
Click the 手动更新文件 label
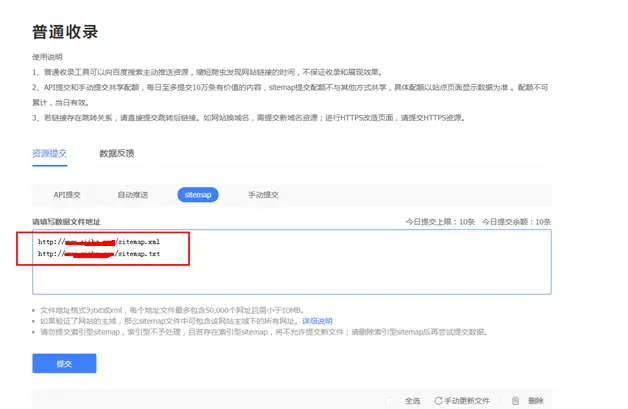467,401
